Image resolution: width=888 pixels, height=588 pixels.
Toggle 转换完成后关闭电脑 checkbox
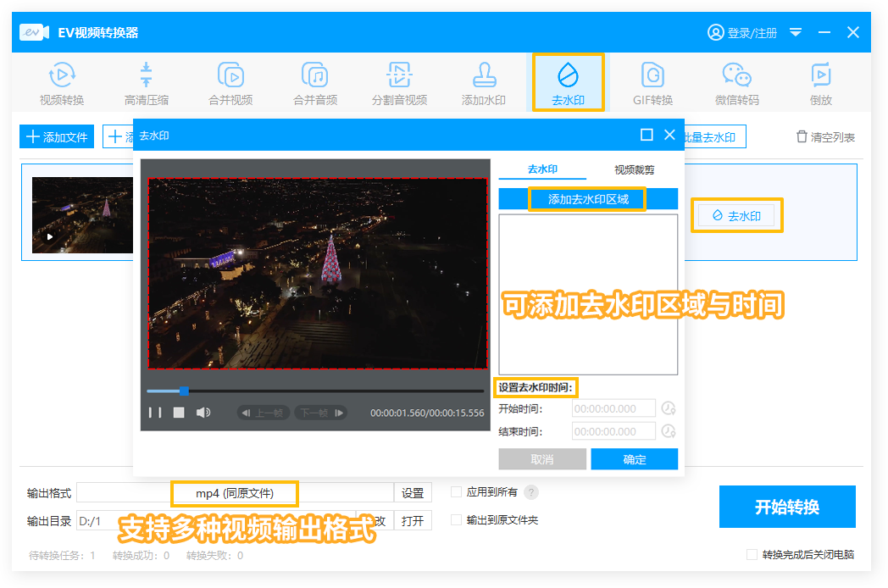752,555
